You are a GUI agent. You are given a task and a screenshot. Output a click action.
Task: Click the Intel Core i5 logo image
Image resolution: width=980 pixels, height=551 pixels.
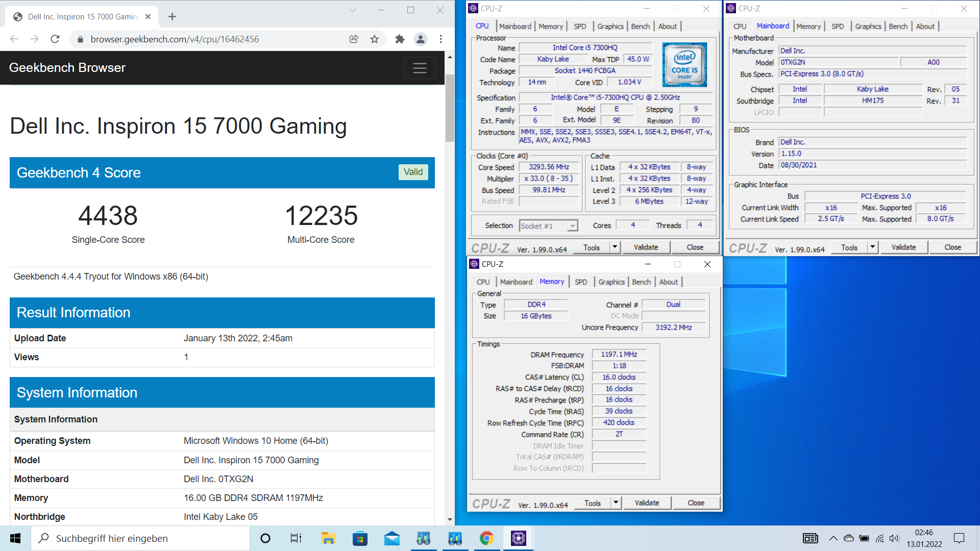coord(684,64)
